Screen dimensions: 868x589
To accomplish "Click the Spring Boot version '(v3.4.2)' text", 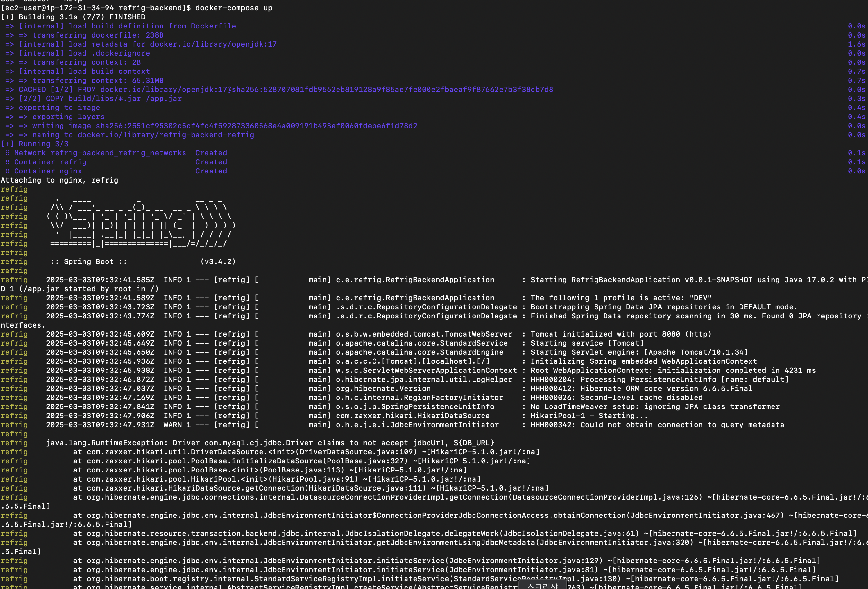I will click(x=218, y=261).
